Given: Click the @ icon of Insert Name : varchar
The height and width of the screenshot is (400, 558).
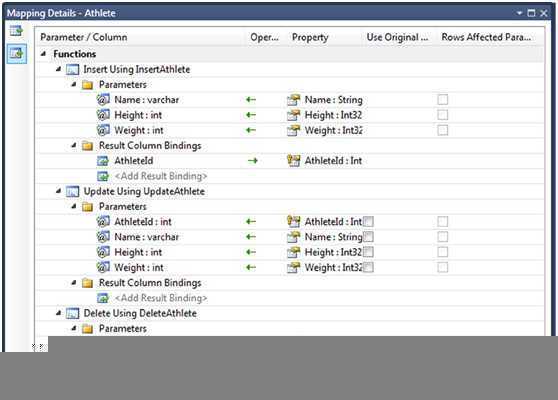Looking at the screenshot, I should 103,100.
